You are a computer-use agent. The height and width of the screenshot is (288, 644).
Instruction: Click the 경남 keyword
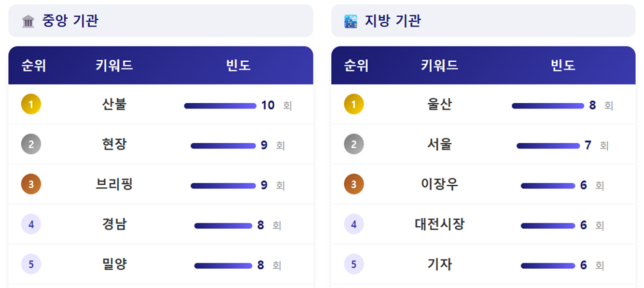(x=114, y=225)
